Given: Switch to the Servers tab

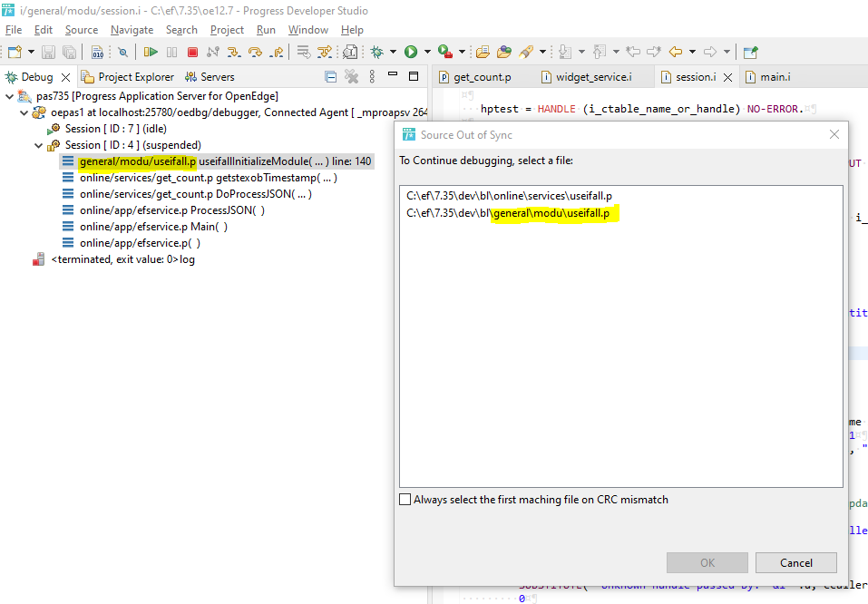Looking at the screenshot, I should pos(210,77).
